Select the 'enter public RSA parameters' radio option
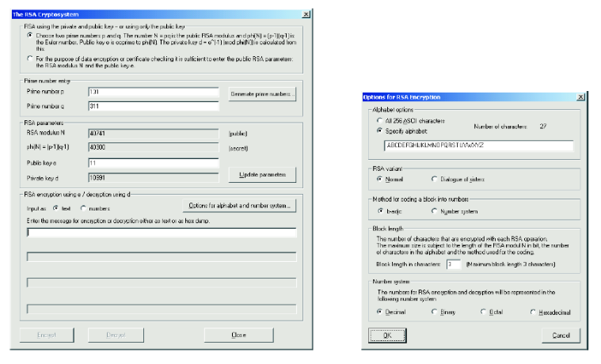The height and width of the screenshot is (364, 601). 29,59
